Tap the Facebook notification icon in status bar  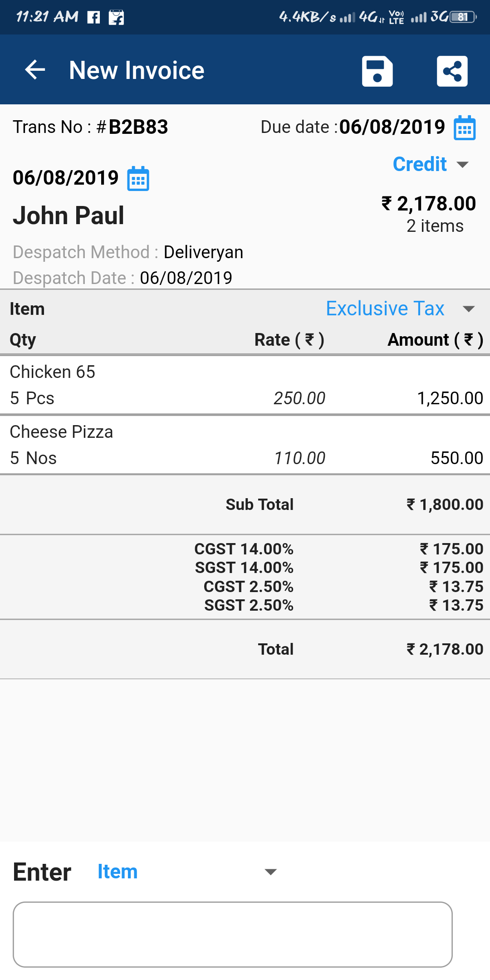click(93, 17)
